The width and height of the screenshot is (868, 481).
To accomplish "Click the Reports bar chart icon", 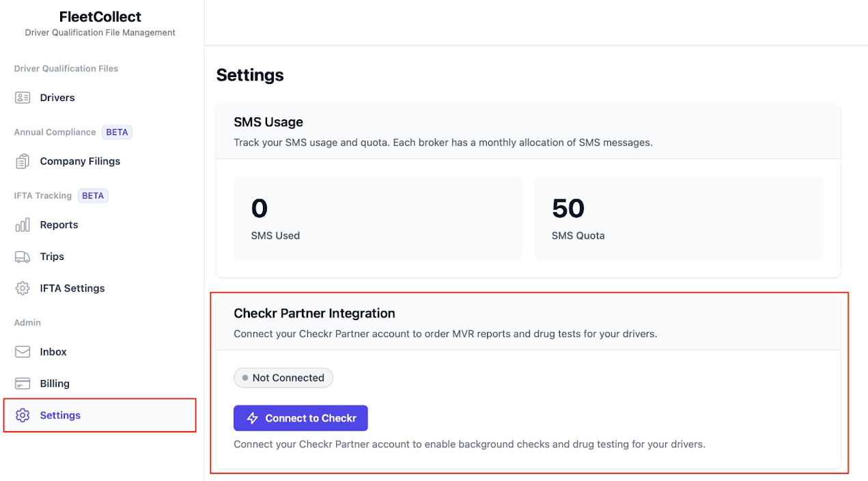I will click(23, 224).
